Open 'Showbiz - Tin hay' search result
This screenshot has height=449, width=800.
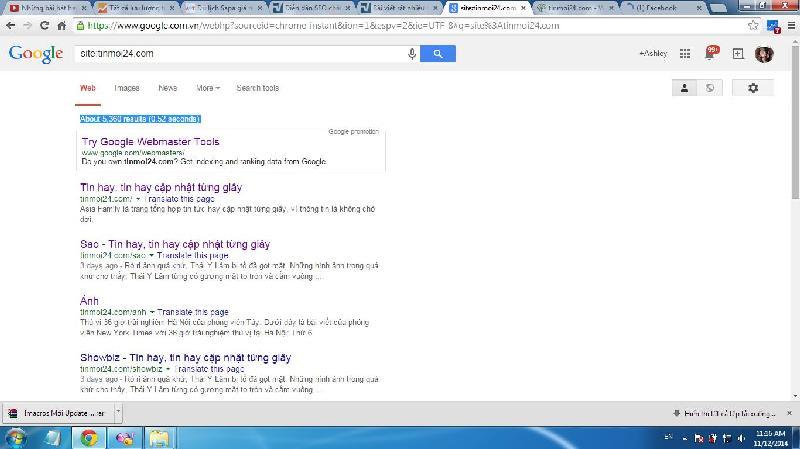pyautogui.click(x=185, y=357)
